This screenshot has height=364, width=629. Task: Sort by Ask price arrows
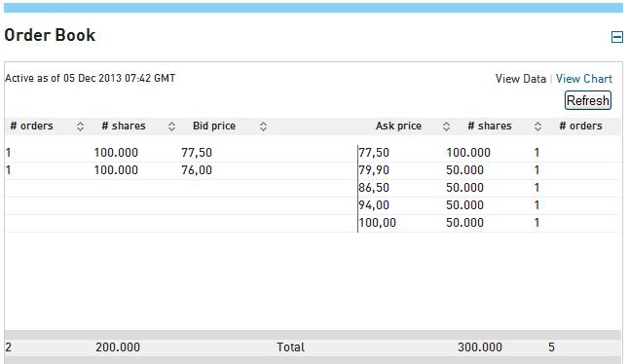tap(446, 127)
